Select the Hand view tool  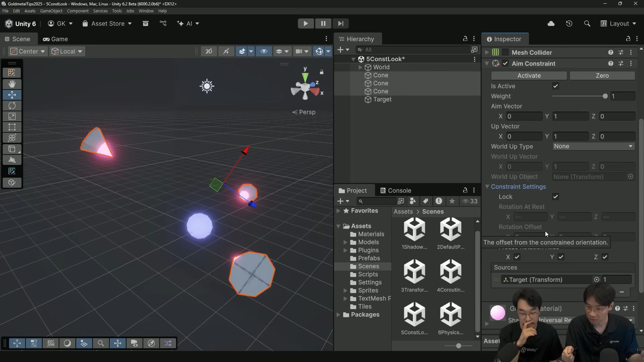(x=12, y=84)
